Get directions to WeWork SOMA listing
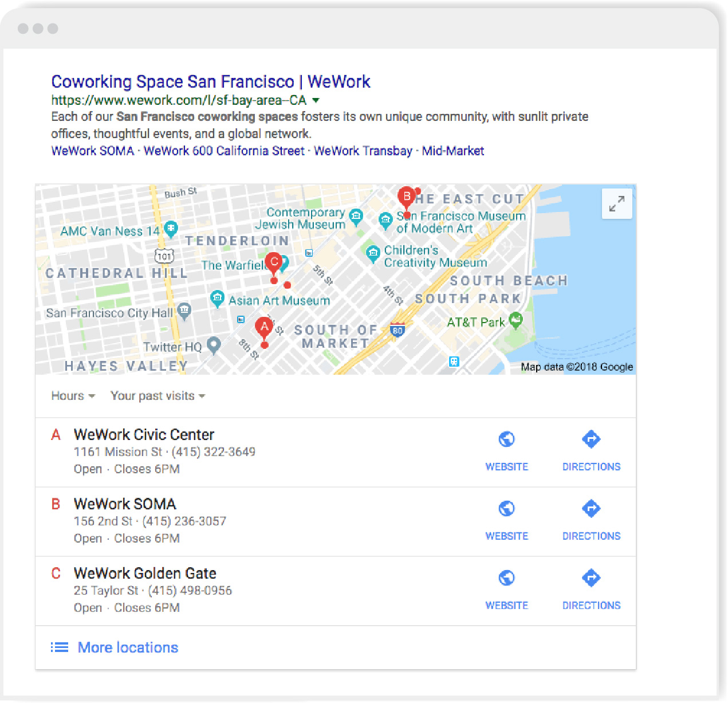 point(591,521)
